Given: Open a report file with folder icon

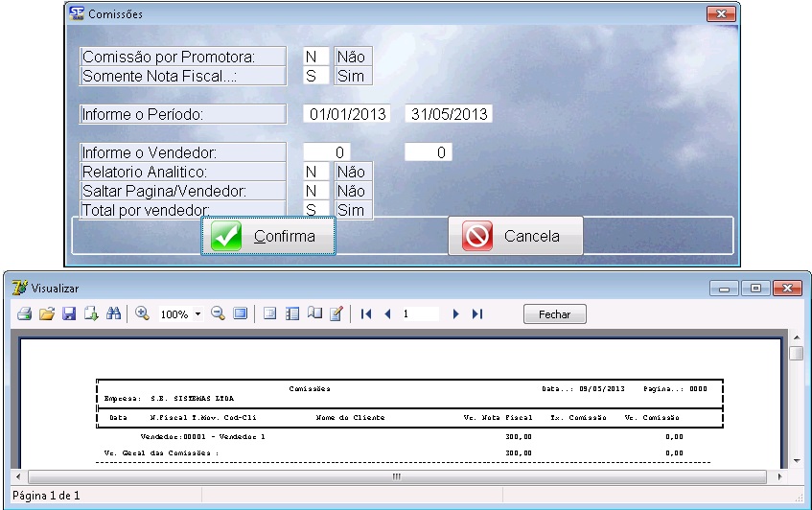Looking at the screenshot, I should click(x=46, y=313).
